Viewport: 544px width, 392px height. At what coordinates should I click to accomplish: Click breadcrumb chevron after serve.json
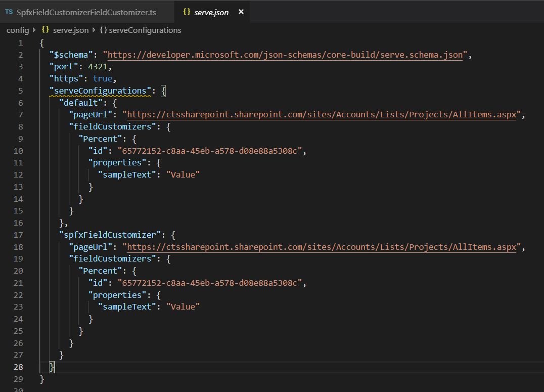(x=94, y=30)
